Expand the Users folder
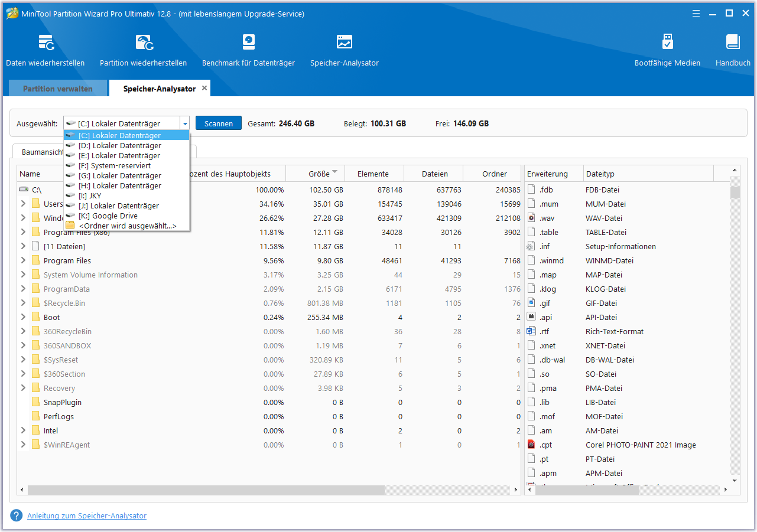 point(23,204)
